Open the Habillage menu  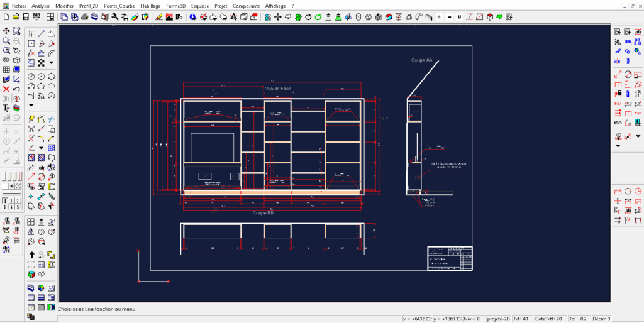(150, 6)
